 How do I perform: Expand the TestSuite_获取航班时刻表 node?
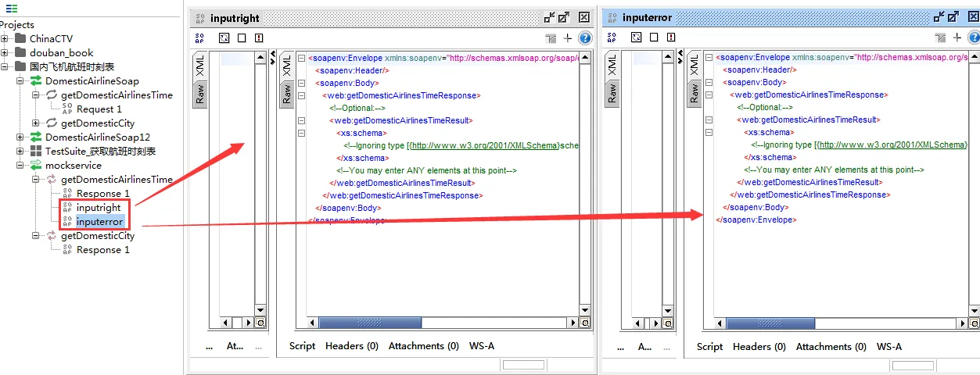coord(21,152)
